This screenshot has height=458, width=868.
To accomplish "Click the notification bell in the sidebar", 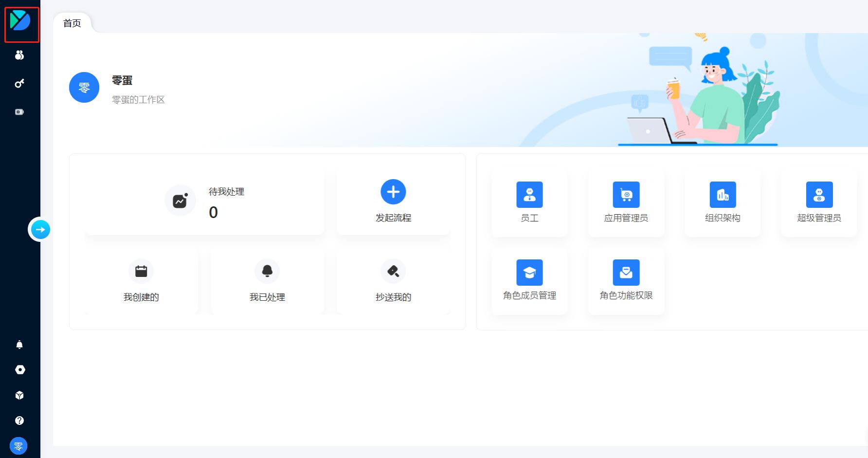I will [19, 345].
